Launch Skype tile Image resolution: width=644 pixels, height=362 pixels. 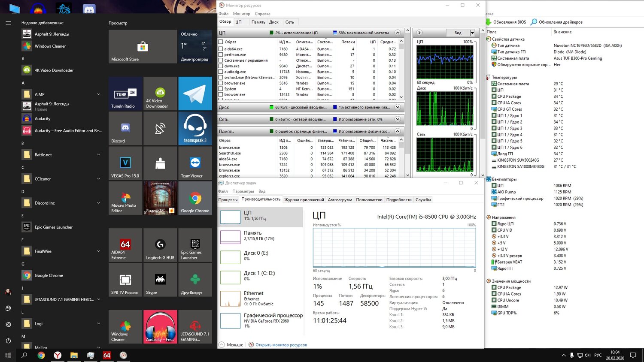point(160,280)
